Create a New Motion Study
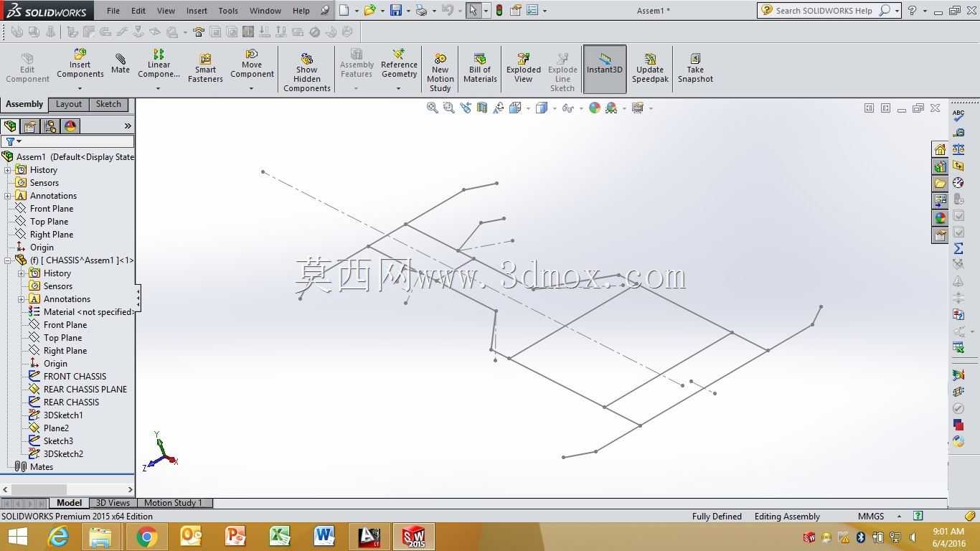Image resolution: width=980 pixels, height=551 pixels. pos(440,72)
